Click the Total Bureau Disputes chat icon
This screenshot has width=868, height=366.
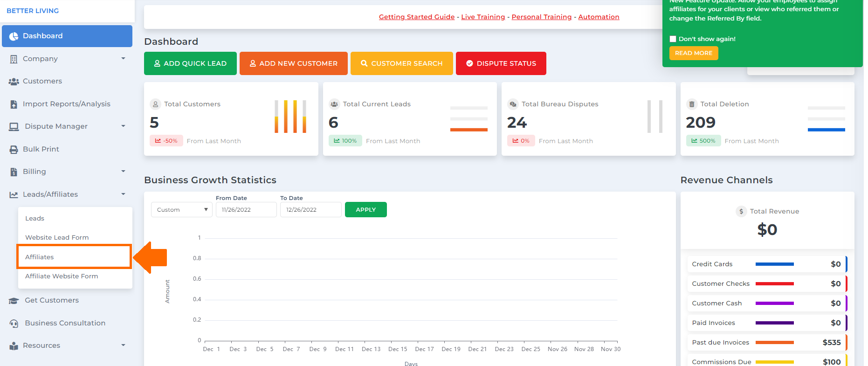click(513, 104)
